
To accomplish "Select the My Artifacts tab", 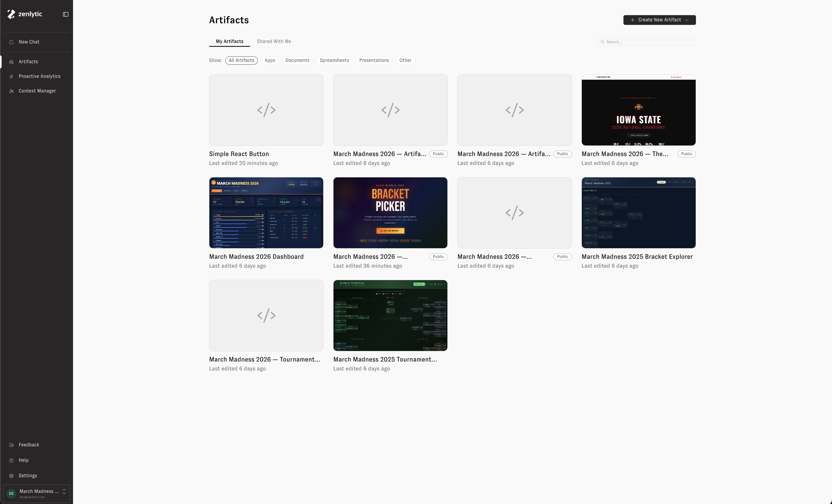I will pyautogui.click(x=229, y=42).
